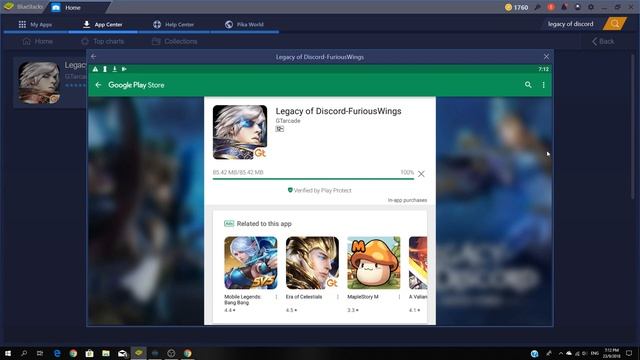Click the download progress bar
640x360 pixels.
click(313, 179)
